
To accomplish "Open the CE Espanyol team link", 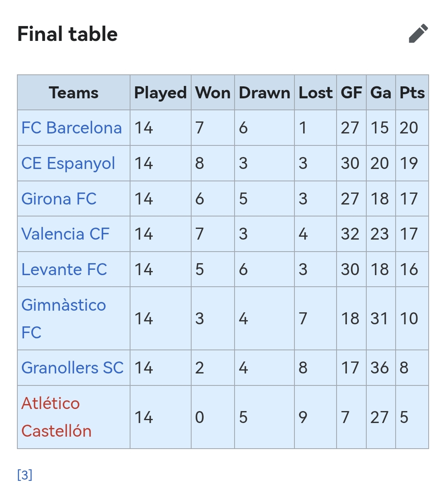I will 68,164.
